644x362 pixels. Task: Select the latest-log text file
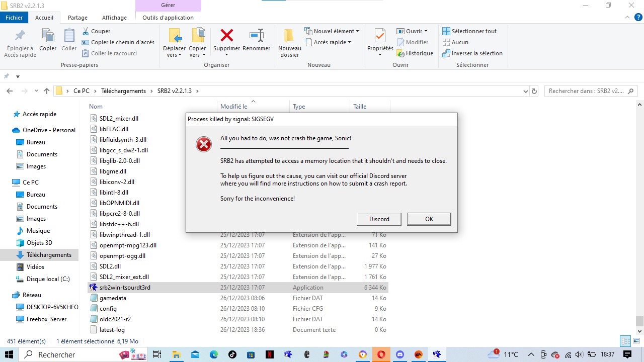point(238,330)
